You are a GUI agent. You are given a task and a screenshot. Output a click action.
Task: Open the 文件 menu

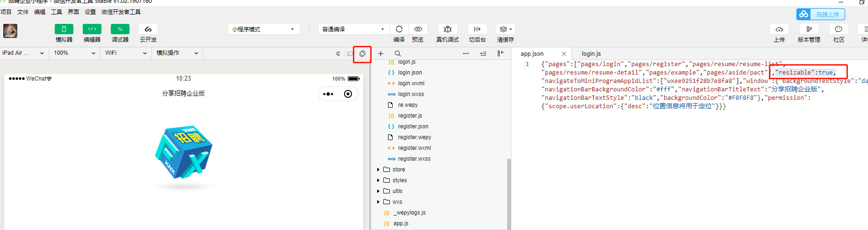(x=23, y=12)
